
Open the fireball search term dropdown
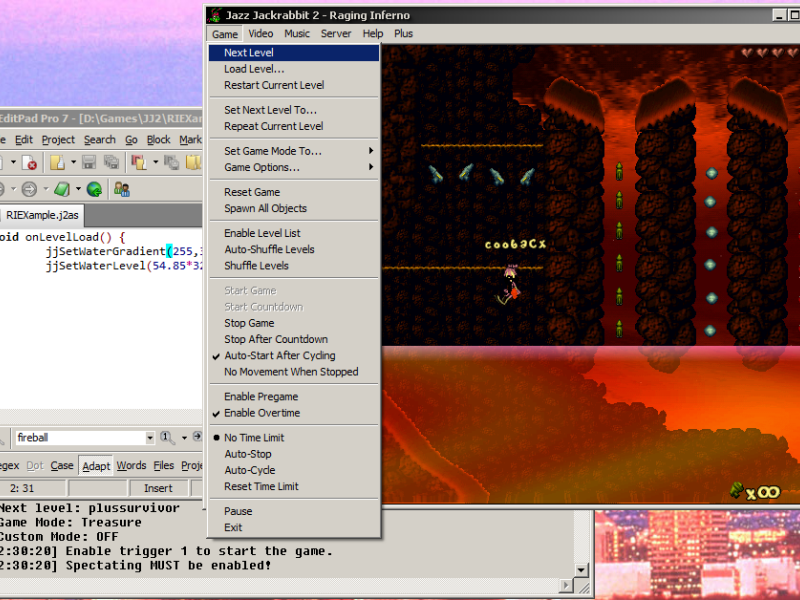(x=149, y=438)
